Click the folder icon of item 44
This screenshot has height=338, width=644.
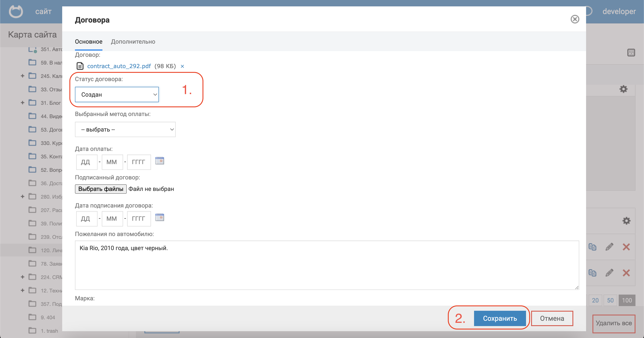point(32,116)
